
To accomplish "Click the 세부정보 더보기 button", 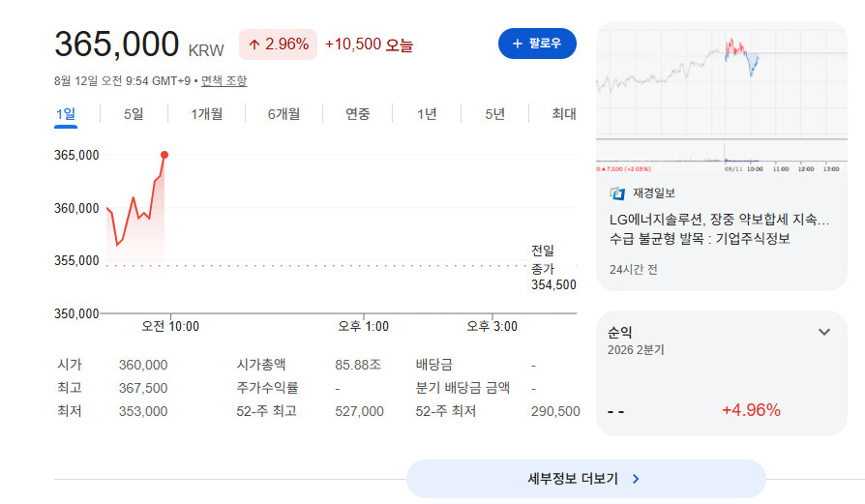I will (586, 479).
